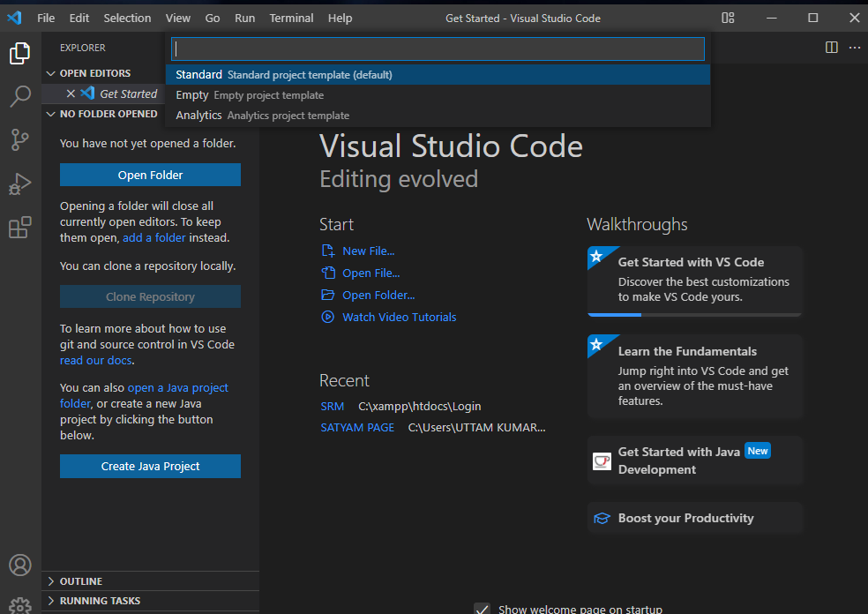Open the recent SATYAM PAGE folder
This screenshot has height=614, width=868.
coord(357,428)
